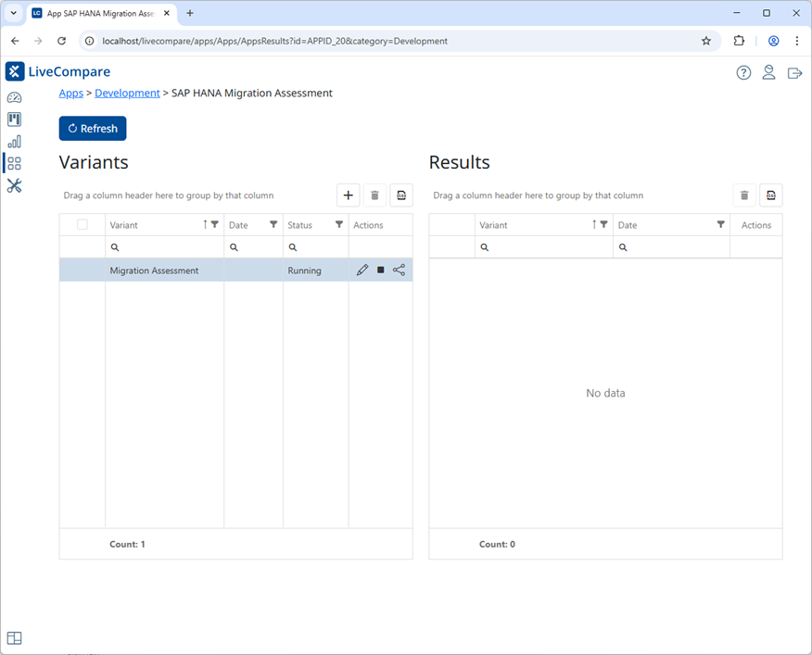812x655 pixels.
Task: Open Date column filter in Results grid
Action: pyautogui.click(x=721, y=224)
